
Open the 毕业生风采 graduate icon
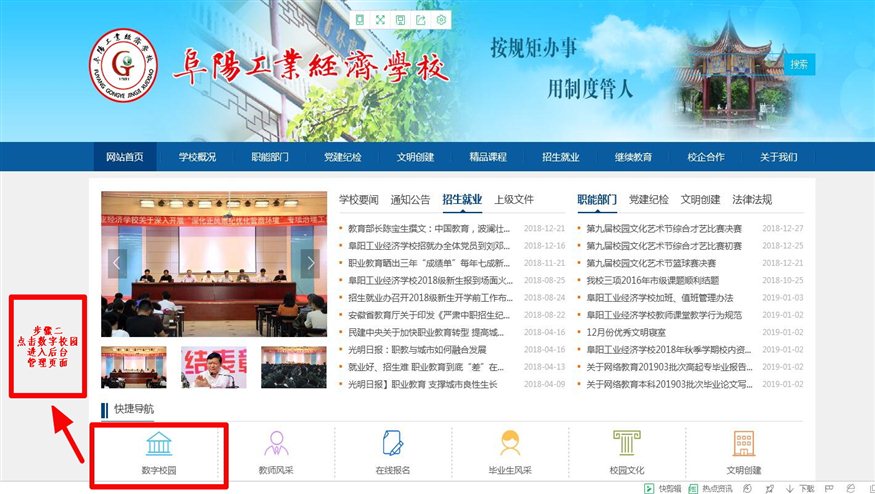click(510, 443)
